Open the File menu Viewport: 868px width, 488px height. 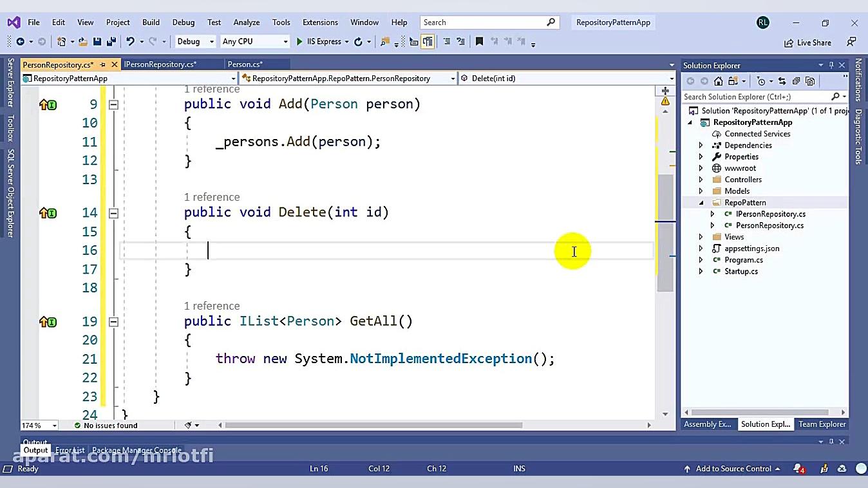(x=33, y=22)
